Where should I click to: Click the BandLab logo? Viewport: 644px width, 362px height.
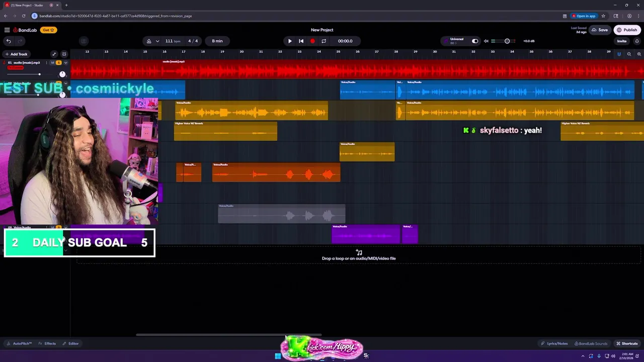[x=25, y=30]
